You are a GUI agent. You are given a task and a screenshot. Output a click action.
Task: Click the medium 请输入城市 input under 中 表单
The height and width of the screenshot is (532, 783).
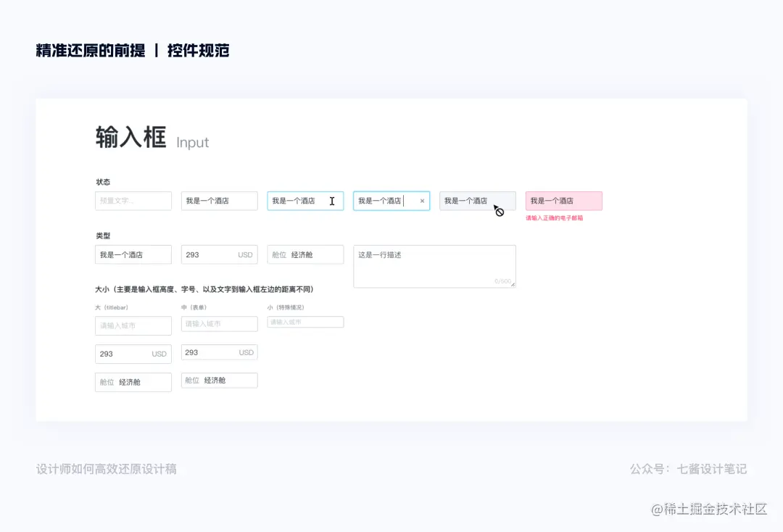[x=219, y=323]
